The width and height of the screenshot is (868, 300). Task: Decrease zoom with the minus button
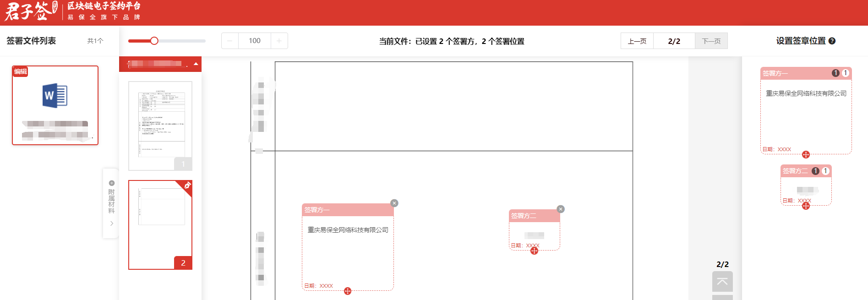[x=230, y=41]
